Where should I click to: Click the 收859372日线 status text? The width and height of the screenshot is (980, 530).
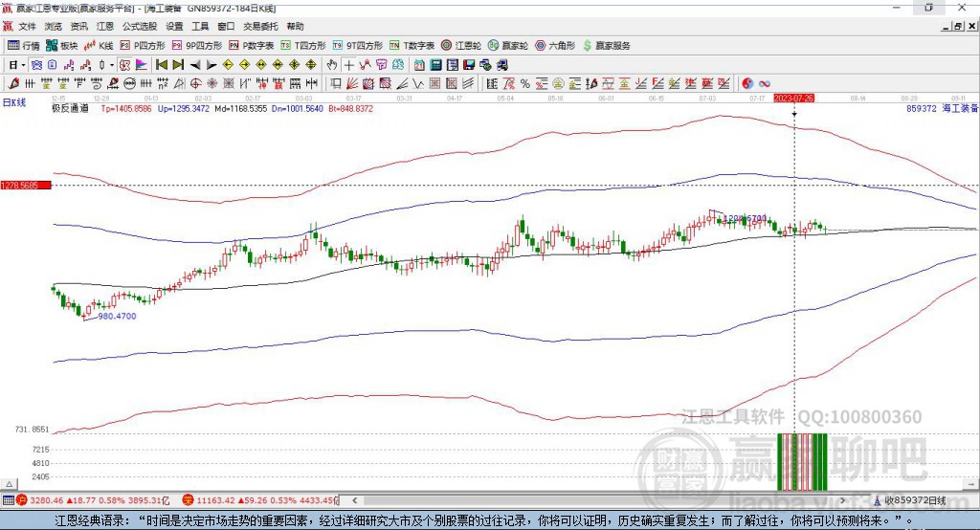pos(915,500)
